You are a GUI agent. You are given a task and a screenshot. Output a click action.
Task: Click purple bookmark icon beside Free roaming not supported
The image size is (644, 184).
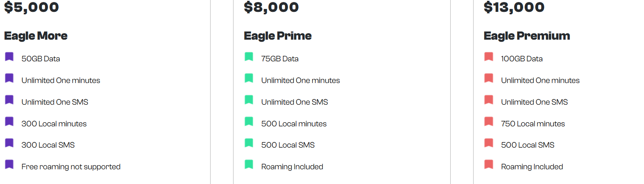click(x=9, y=164)
